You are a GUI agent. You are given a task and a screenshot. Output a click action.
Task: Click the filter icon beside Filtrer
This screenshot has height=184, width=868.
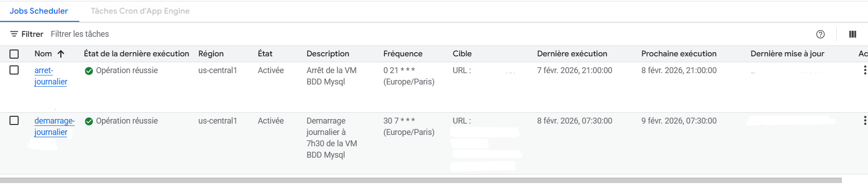point(14,34)
